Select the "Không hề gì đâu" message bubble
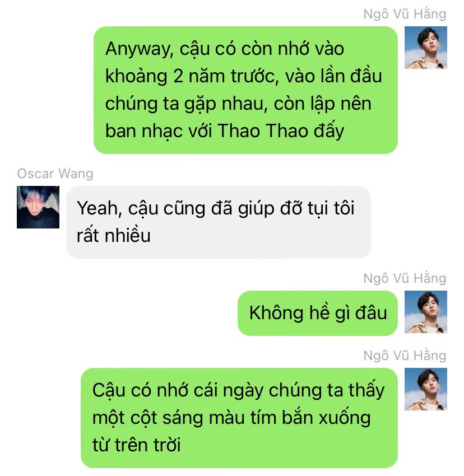464x476 pixels. point(318,313)
